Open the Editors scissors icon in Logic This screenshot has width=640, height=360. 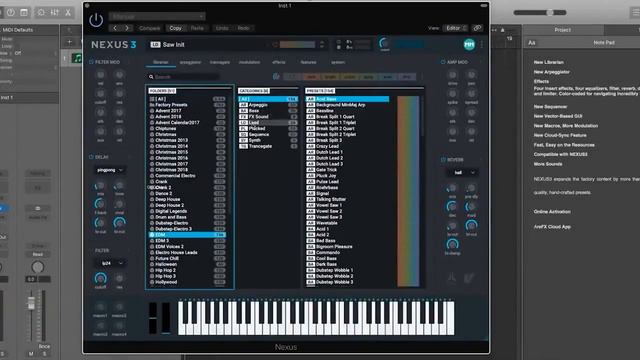click(x=68, y=13)
